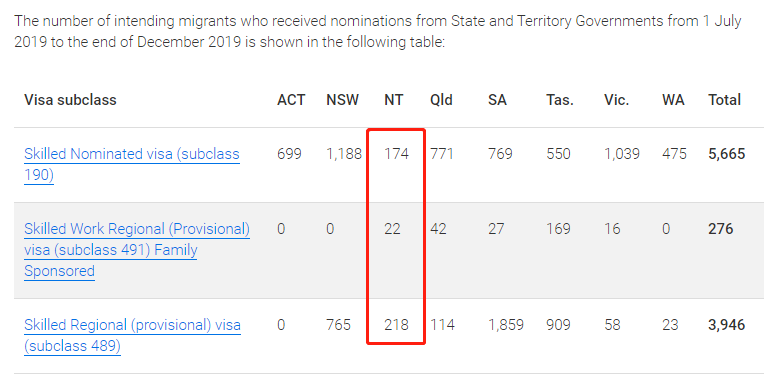The height and width of the screenshot is (374, 765).
Task: Open Skilled Regional (provisional) subclass 489 link
Action: tap(132, 335)
